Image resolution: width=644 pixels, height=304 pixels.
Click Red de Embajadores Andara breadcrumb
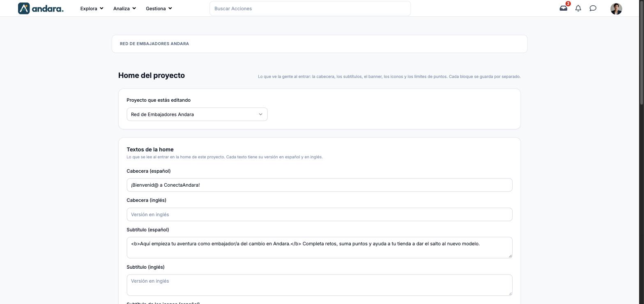pos(154,44)
